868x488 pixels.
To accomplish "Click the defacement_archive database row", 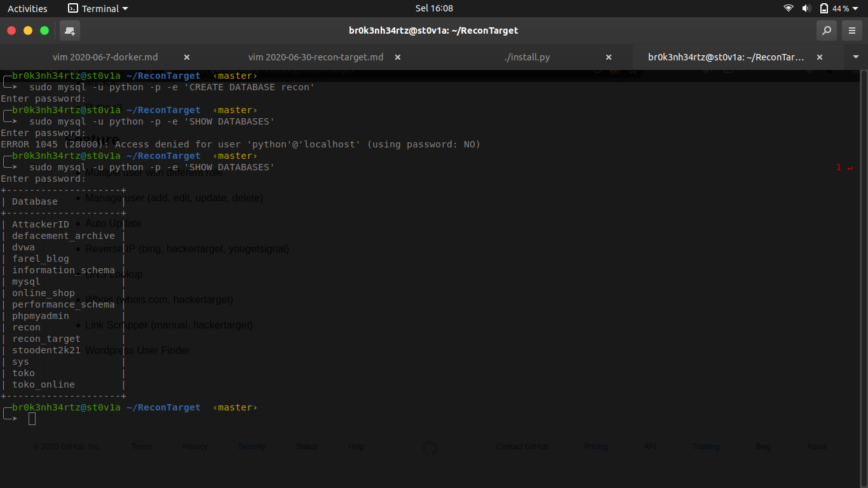I will [x=63, y=236].
